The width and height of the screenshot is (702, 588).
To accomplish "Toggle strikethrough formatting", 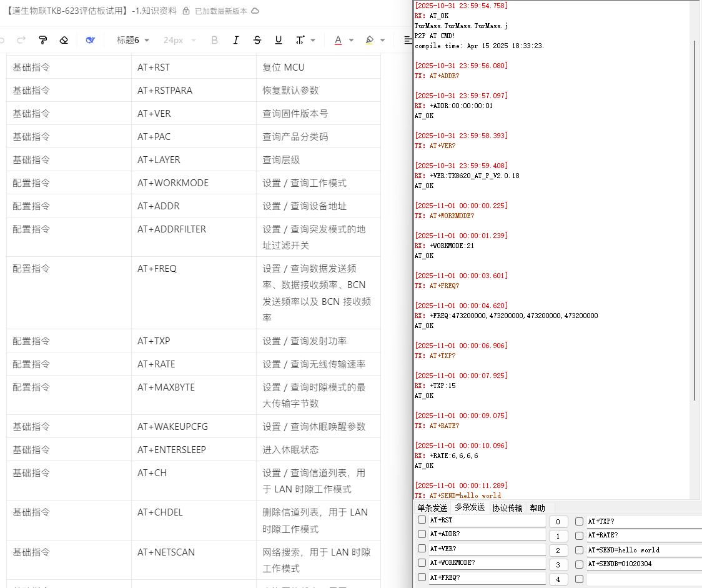I will (x=257, y=41).
